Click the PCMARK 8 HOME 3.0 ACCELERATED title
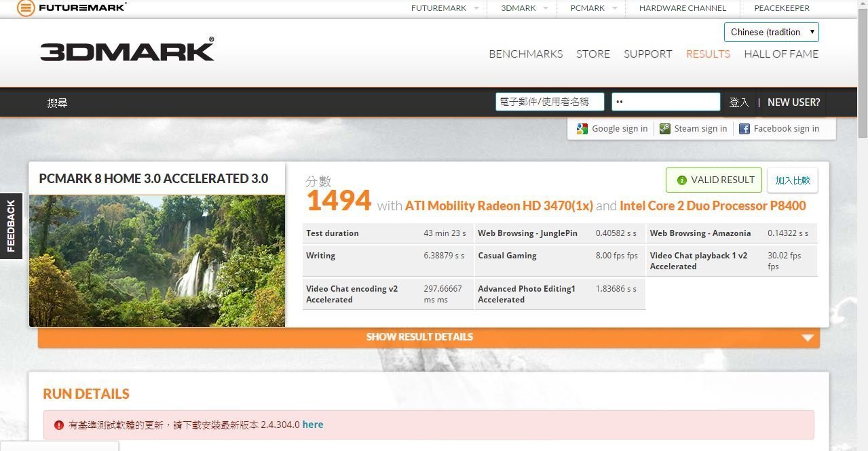Image resolution: width=868 pixels, height=451 pixels. pos(153,179)
